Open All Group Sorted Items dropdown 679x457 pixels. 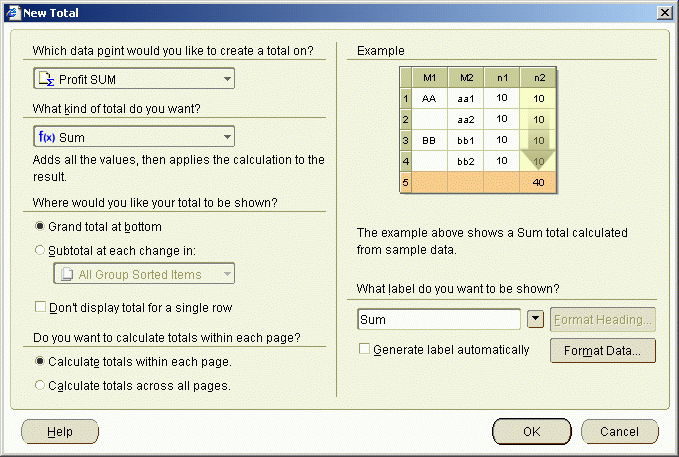pyautogui.click(x=144, y=274)
